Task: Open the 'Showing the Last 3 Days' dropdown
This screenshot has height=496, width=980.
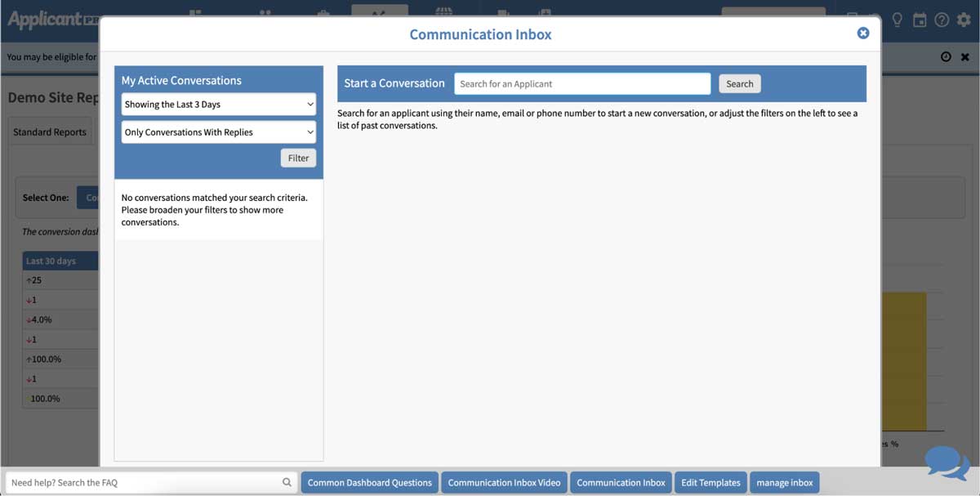Action: click(x=218, y=104)
